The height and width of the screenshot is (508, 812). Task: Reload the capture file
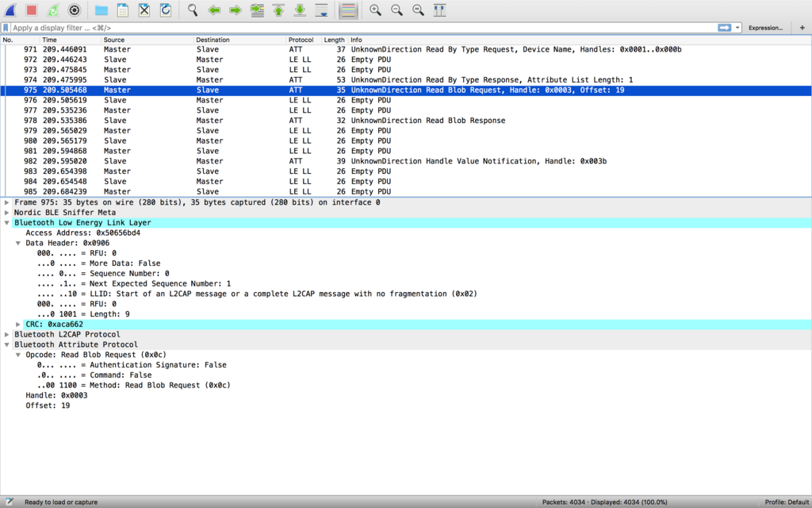click(166, 10)
